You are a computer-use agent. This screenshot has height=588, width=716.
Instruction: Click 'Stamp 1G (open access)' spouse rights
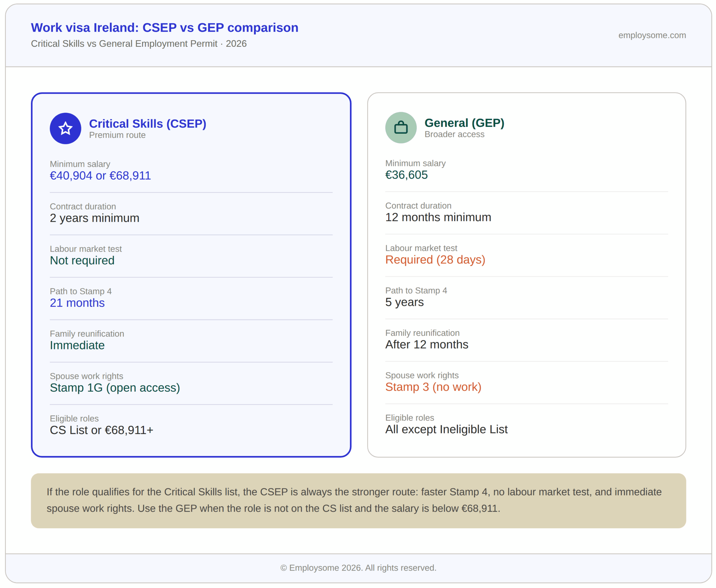click(115, 387)
